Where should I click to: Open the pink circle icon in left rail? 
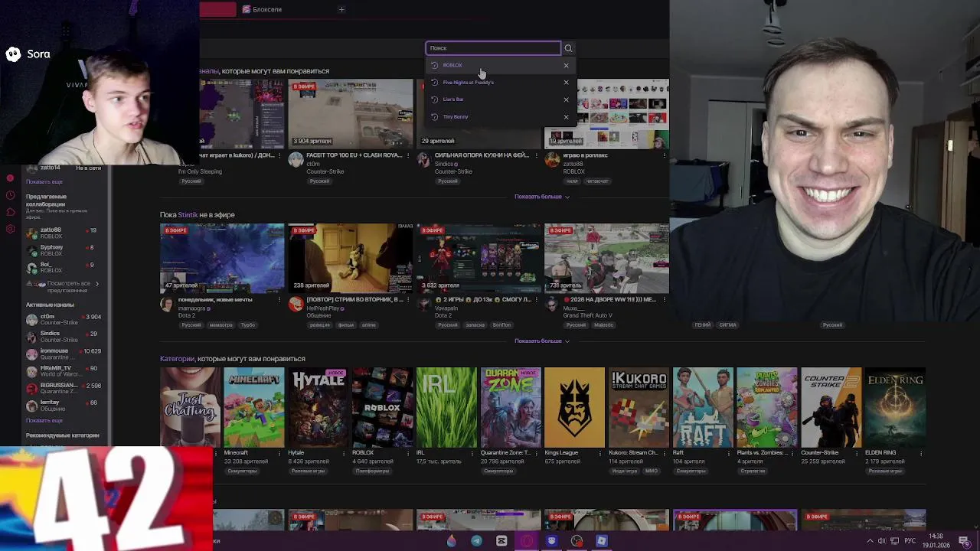click(10, 178)
